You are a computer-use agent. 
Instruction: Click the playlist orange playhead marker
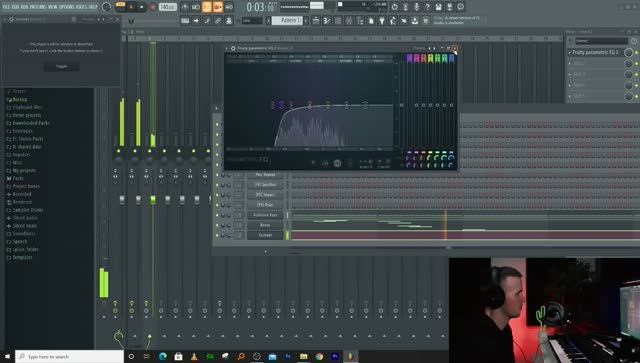pyautogui.click(x=446, y=224)
